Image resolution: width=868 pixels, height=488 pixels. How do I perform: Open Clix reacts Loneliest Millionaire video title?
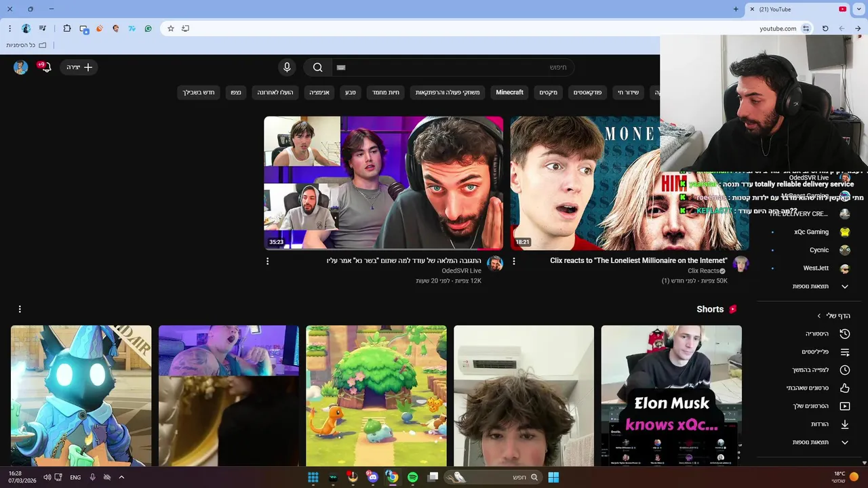point(639,260)
